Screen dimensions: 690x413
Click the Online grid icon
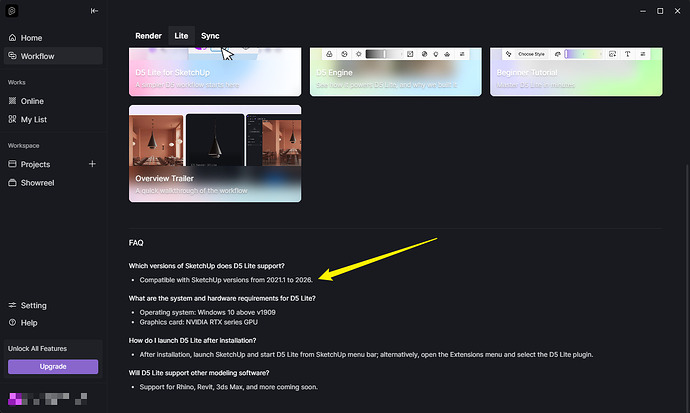12,101
